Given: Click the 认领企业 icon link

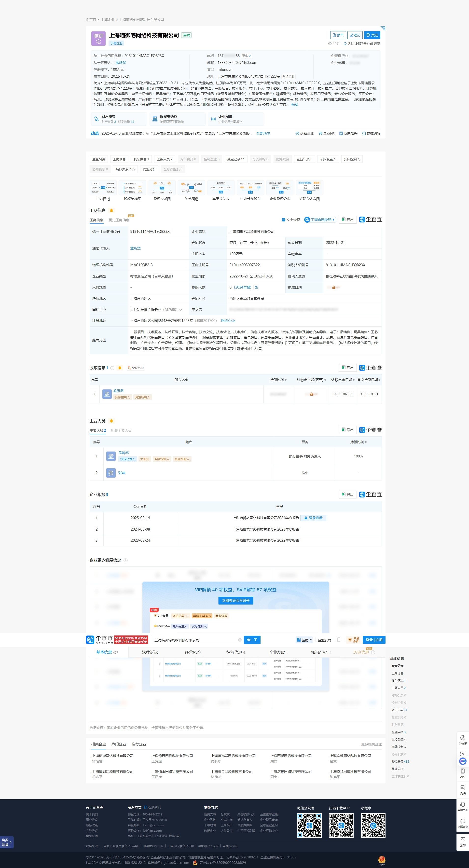Looking at the screenshot, I should point(304,133).
